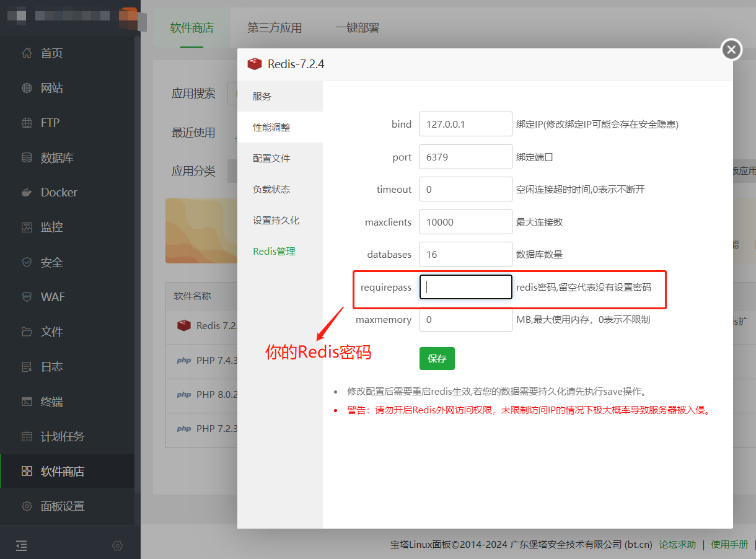756x559 pixels.
Task: Open 配置文件 section
Action: pyautogui.click(x=280, y=158)
